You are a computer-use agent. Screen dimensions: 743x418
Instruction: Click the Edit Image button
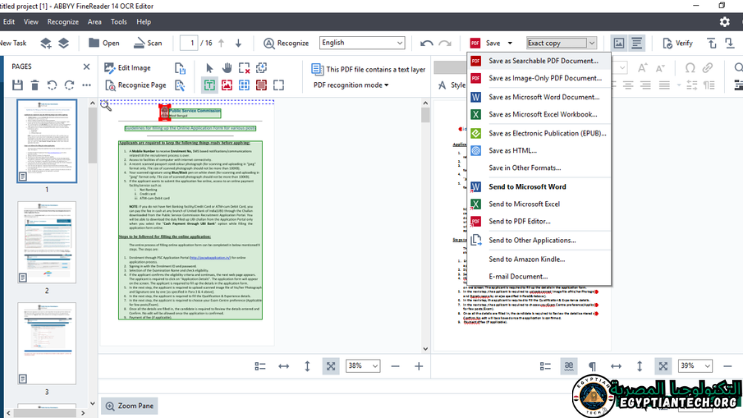127,68
